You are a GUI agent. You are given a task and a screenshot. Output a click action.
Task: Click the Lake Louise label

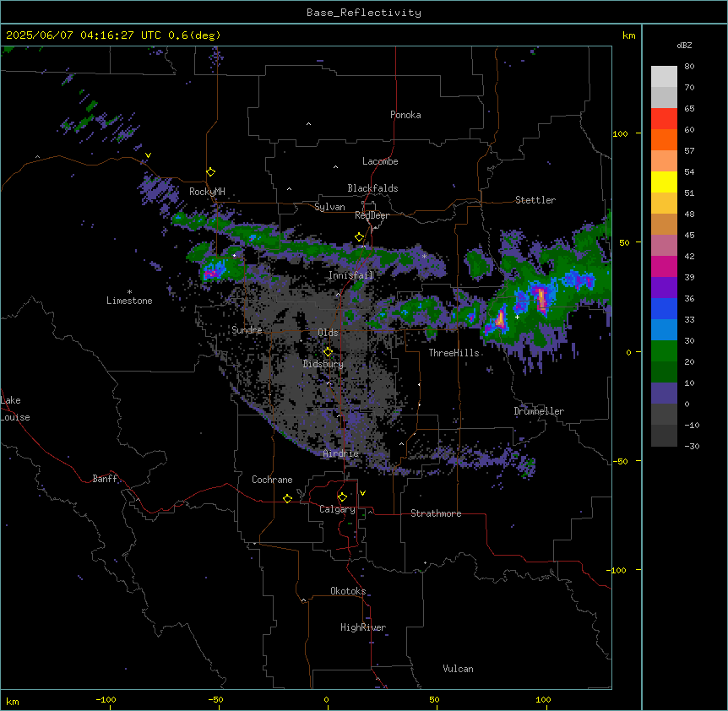[15, 409]
